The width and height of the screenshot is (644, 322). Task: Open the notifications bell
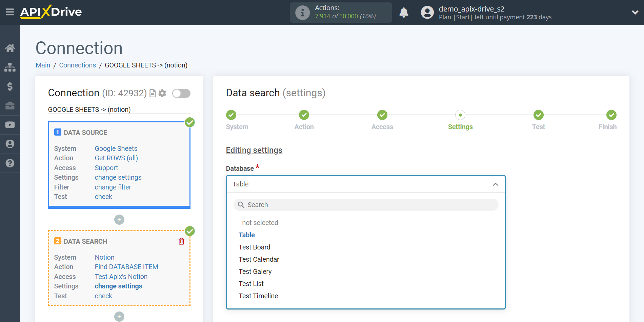point(404,13)
